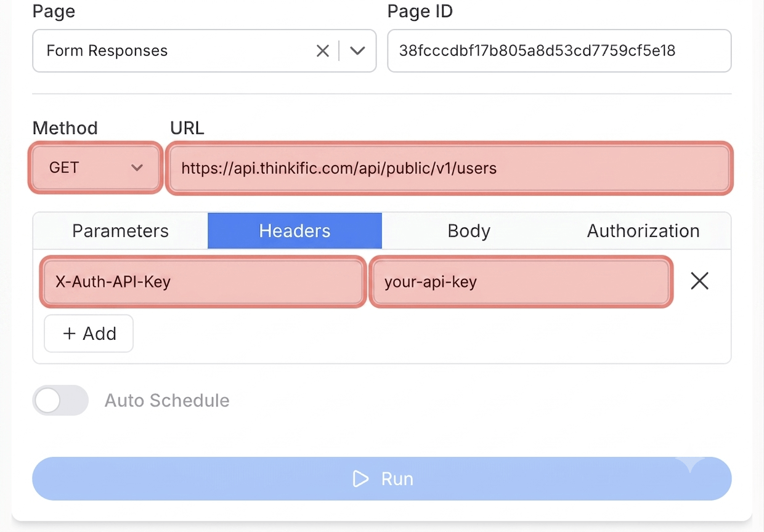Viewport: 764px width, 532px height.
Task: Edit the X-Auth-API-Key header name field
Action: pos(203,282)
